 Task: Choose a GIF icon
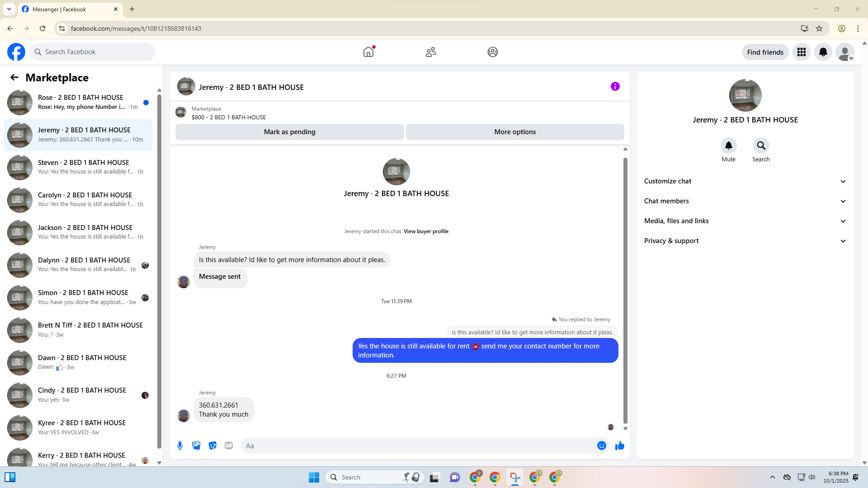pyautogui.click(x=229, y=446)
